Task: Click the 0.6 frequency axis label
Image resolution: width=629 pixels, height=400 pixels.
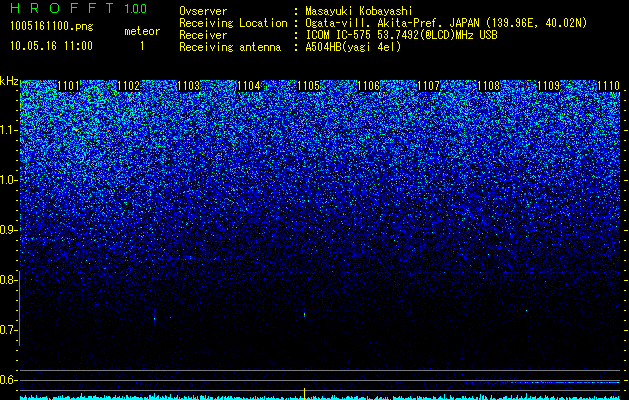Action: coord(8,380)
